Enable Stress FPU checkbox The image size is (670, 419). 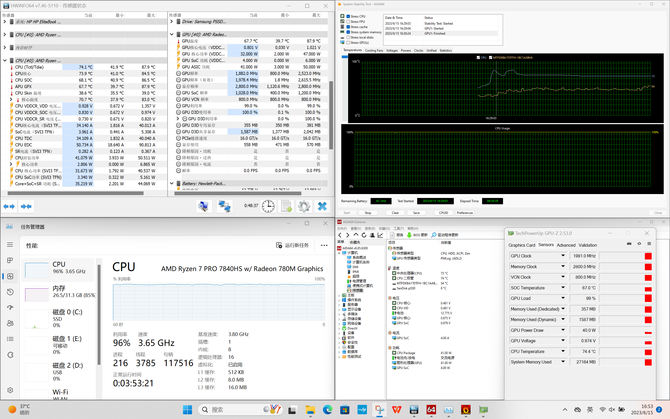pyautogui.click(x=348, y=21)
